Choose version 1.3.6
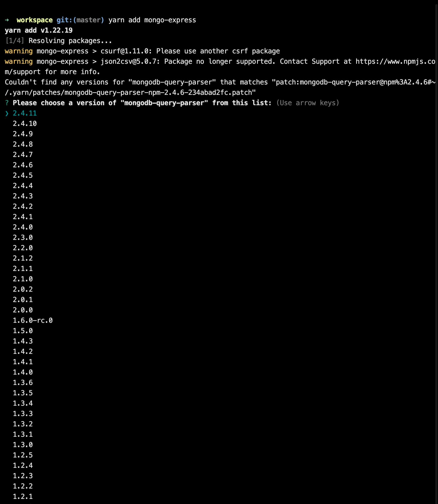Screen dimensions: 438x504 click(x=23, y=382)
